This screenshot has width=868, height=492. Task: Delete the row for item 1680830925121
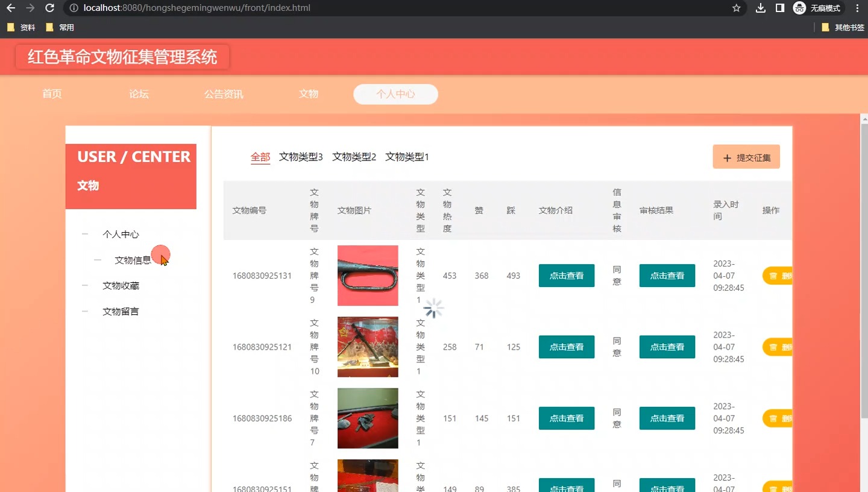click(x=778, y=347)
